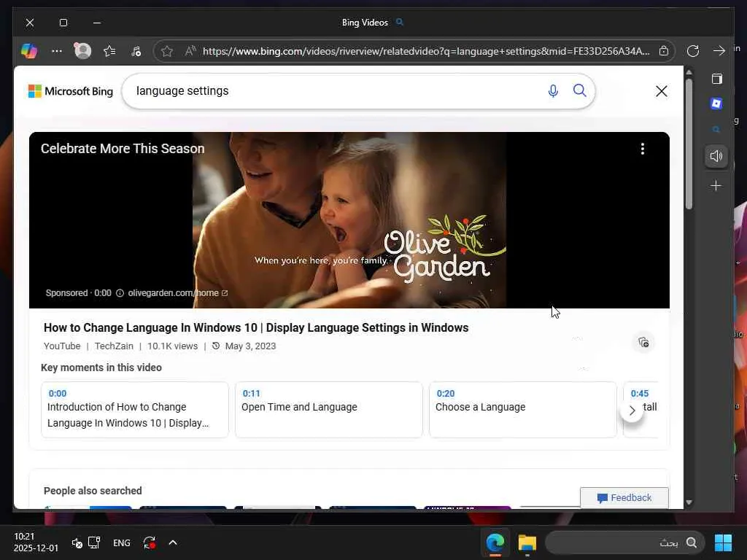This screenshot has width=747, height=560.
Task: Click the 10.1K views text
Action: (172, 346)
